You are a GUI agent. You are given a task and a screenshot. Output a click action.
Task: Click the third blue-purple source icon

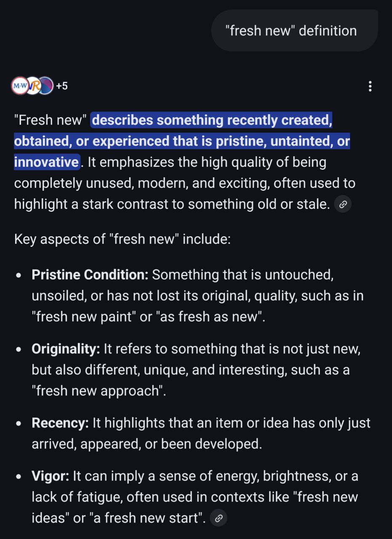(46, 86)
